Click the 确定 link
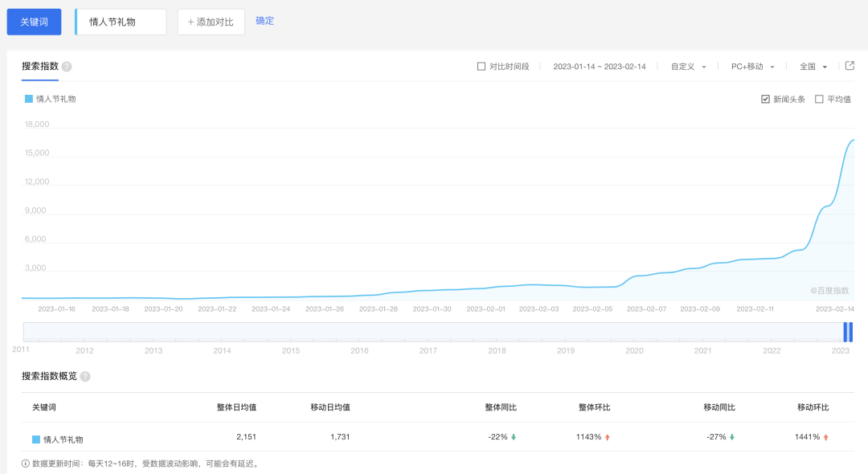 pos(264,21)
